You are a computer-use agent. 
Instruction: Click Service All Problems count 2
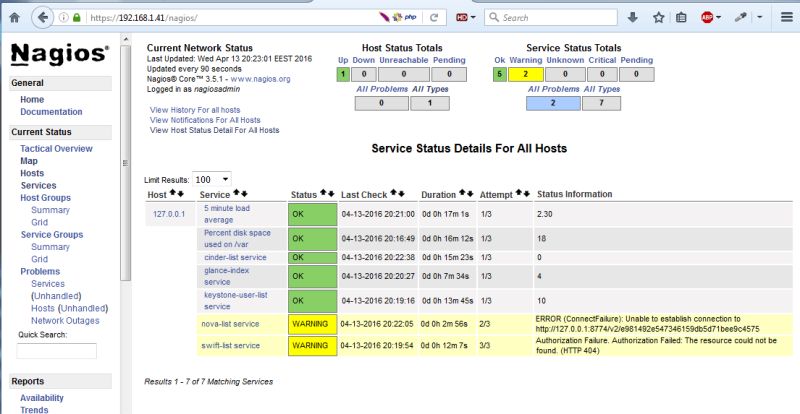[x=553, y=103]
